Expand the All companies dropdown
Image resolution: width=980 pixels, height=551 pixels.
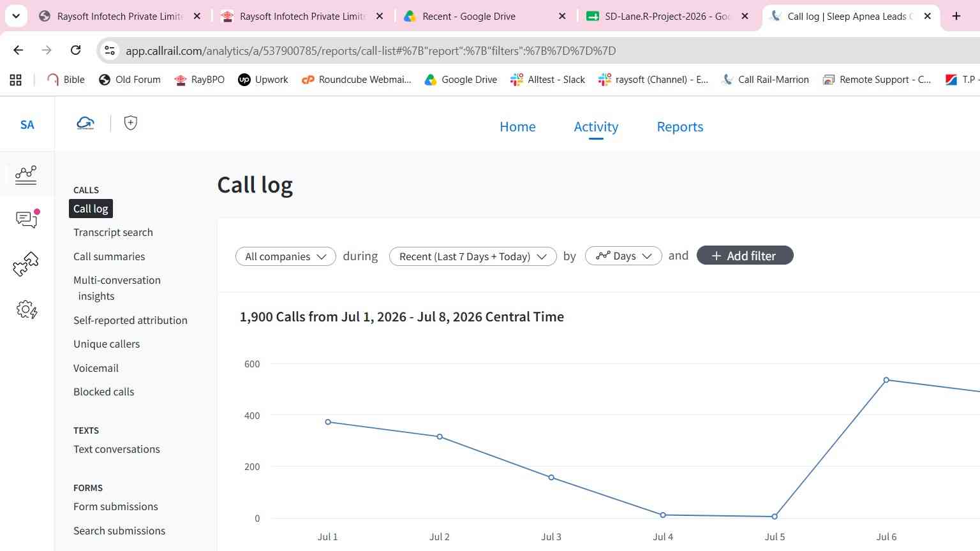286,256
